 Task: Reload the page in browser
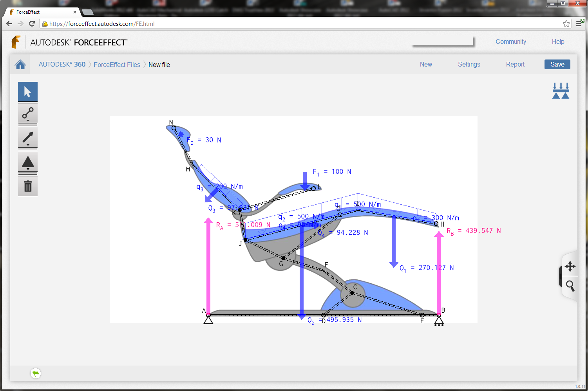click(x=32, y=24)
